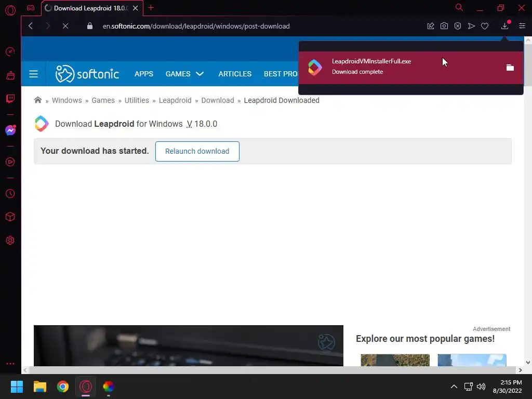Viewport: 532px width, 399px height.
Task: Click share page icon in address bar
Action: click(x=431, y=26)
